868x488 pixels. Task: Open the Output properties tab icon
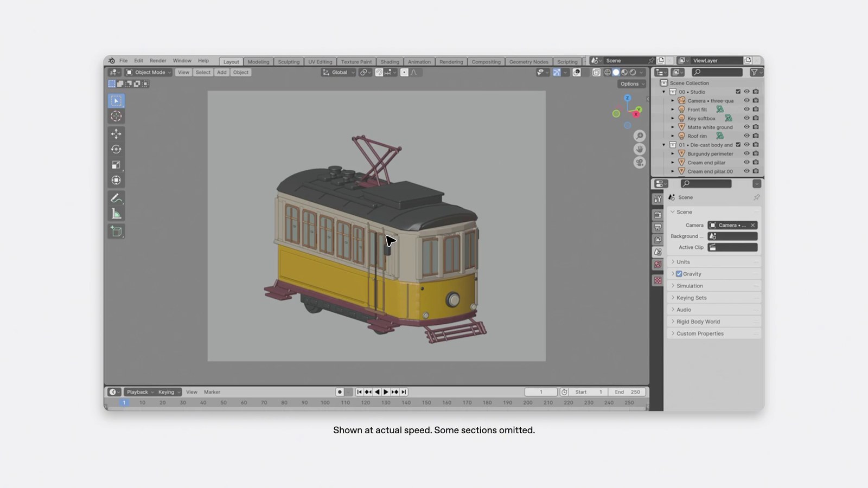tap(658, 227)
